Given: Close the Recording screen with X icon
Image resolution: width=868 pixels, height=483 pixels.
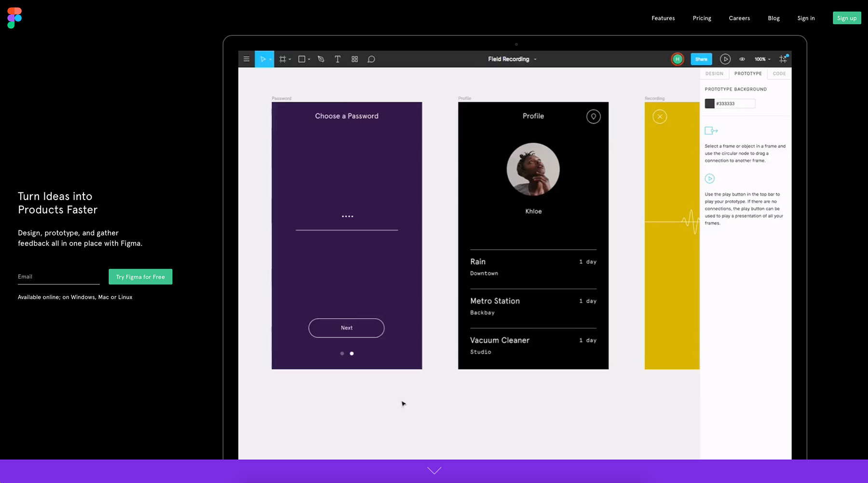Looking at the screenshot, I should (660, 117).
